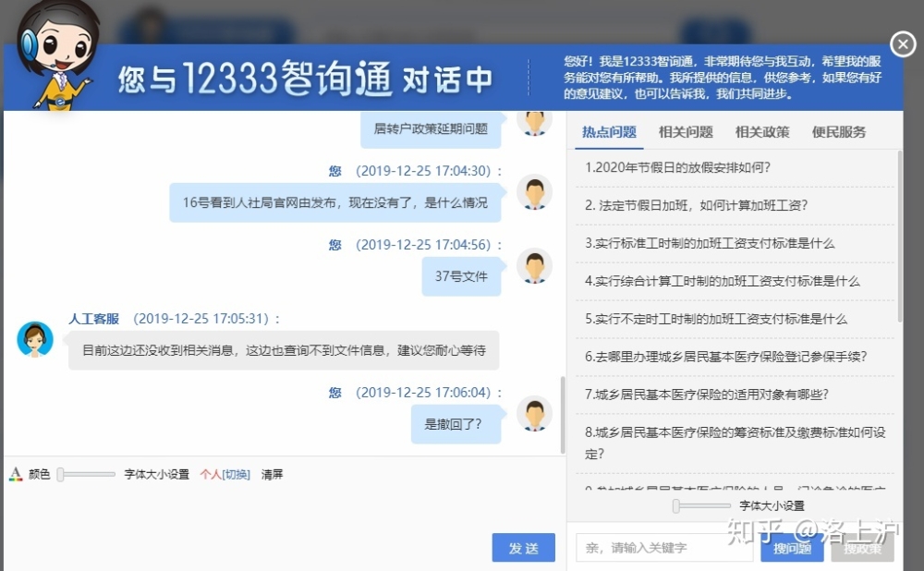Click the chat history scrollbar
The width and height of the screenshot is (924, 571).
click(x=563, y=416)
